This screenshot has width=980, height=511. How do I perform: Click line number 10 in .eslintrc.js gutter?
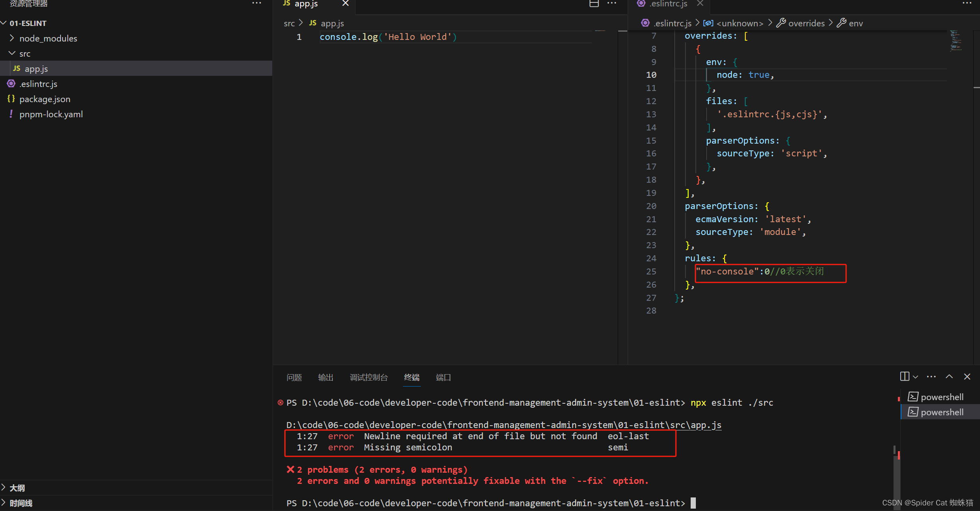[x=651, y=75]
